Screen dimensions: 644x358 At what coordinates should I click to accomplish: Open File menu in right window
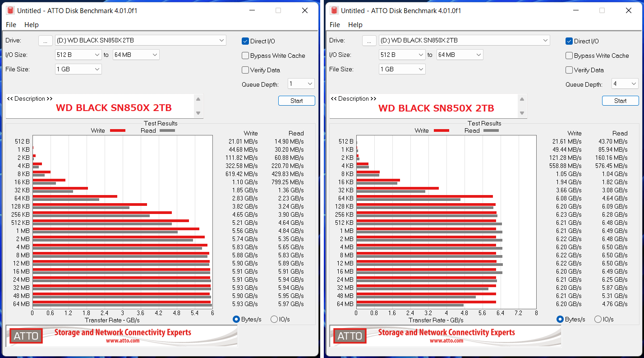[335, 25]
